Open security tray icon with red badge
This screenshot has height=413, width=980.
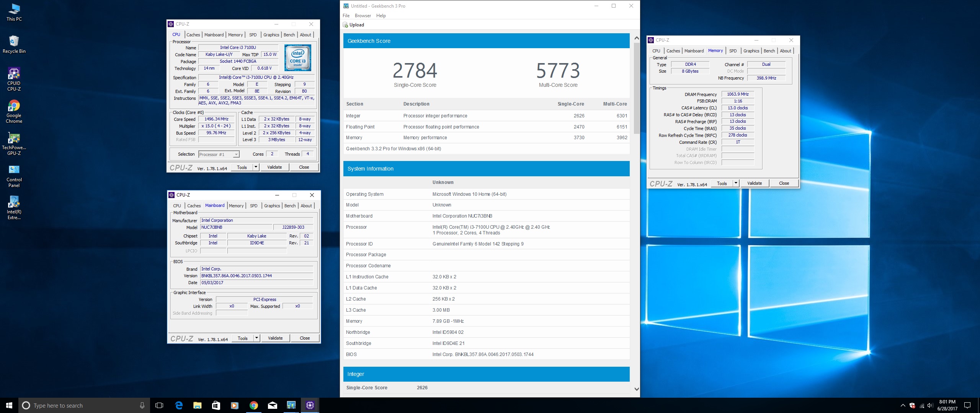click(912, 406)
